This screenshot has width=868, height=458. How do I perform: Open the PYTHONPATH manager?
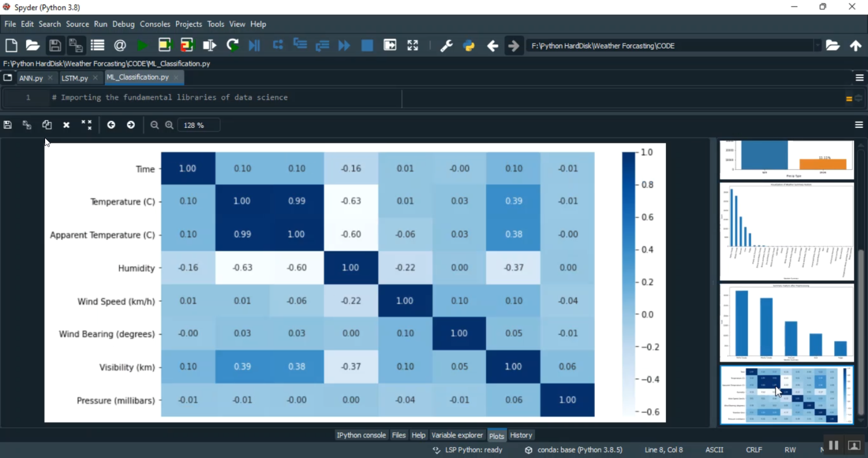pyautogui.click(x=468, y=45)
